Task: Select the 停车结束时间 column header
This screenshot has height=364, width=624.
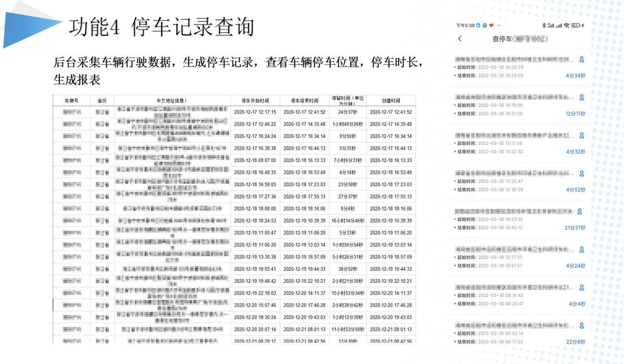Action: [x=304, y=100]
